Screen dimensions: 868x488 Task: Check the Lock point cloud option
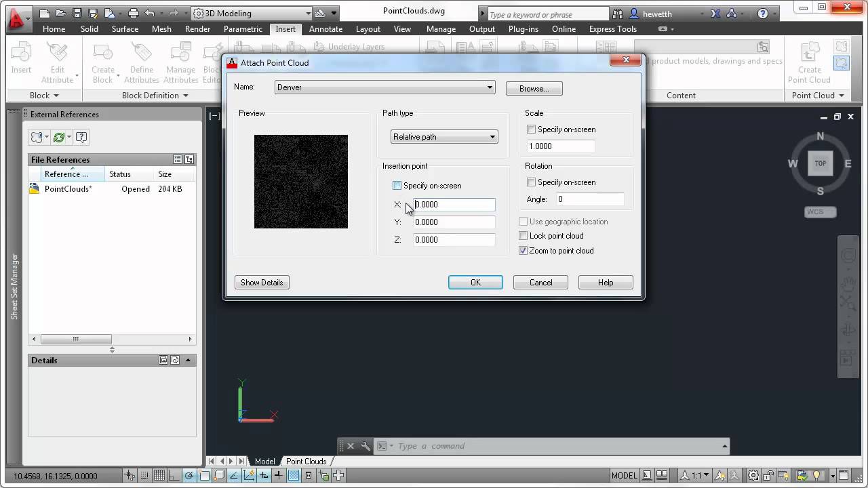pyautogui.click(x=523, y=236)
